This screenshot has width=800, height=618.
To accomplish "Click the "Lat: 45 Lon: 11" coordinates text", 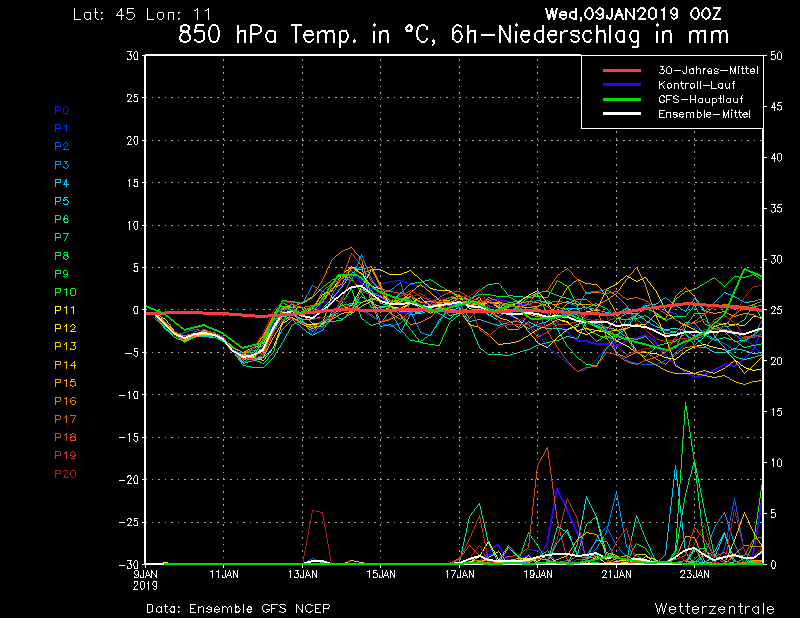I will (x=142, y=14).
